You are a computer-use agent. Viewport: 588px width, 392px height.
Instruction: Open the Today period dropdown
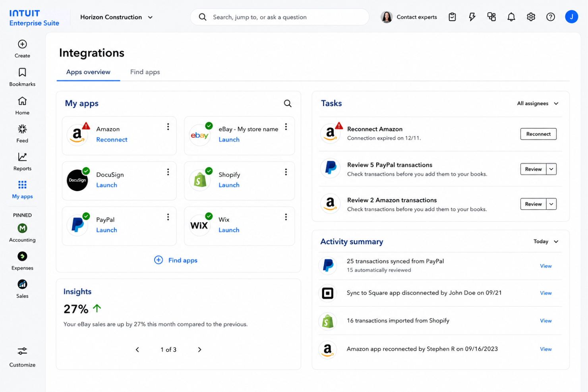(546, 241)
